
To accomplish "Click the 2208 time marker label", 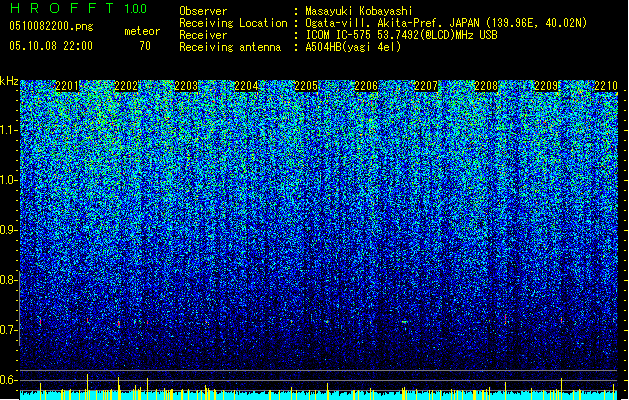I will tap(486, 86).
